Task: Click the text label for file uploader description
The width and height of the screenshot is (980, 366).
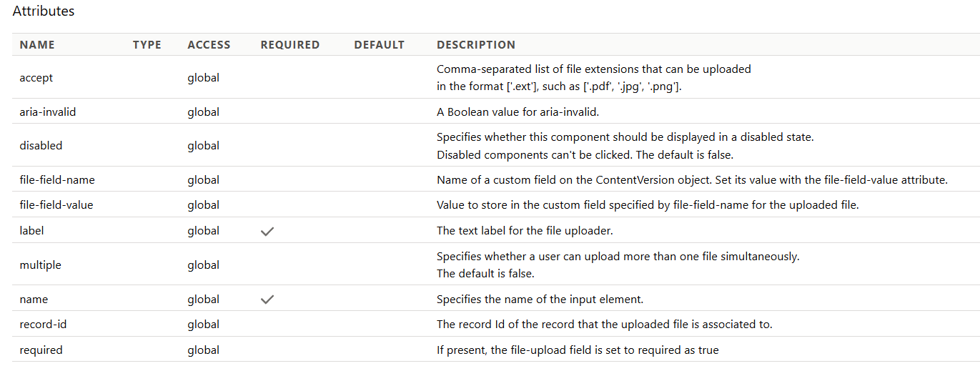Action: (x=525, y=230)
